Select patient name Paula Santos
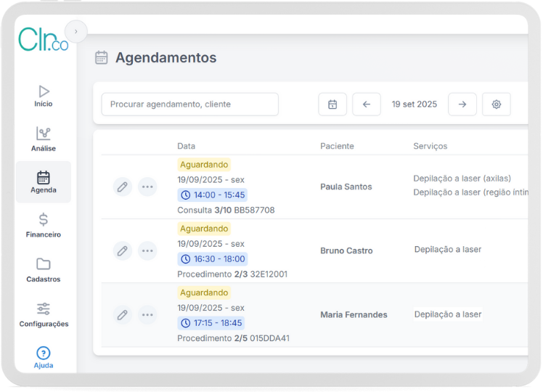 (x=346, y=187)
